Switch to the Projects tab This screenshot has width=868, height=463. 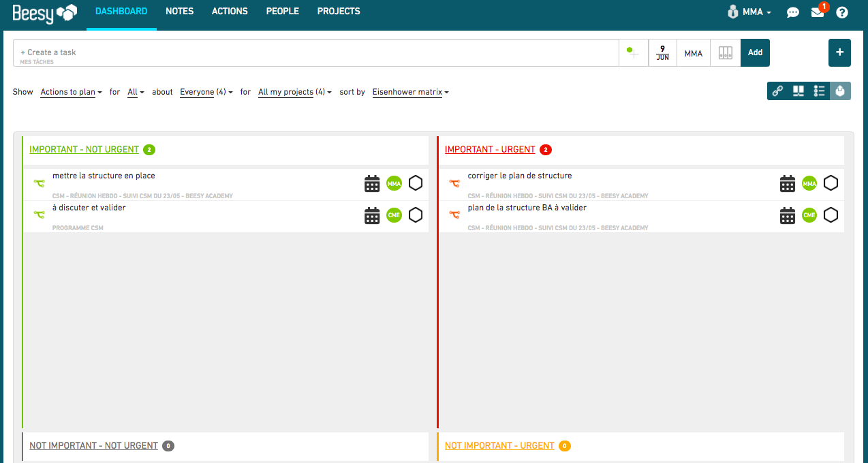point(339,12)
